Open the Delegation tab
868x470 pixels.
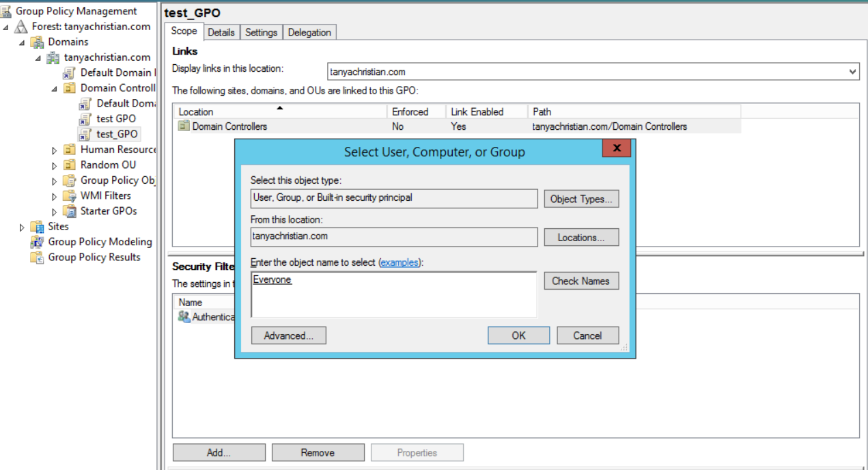(x=309, y=31)
